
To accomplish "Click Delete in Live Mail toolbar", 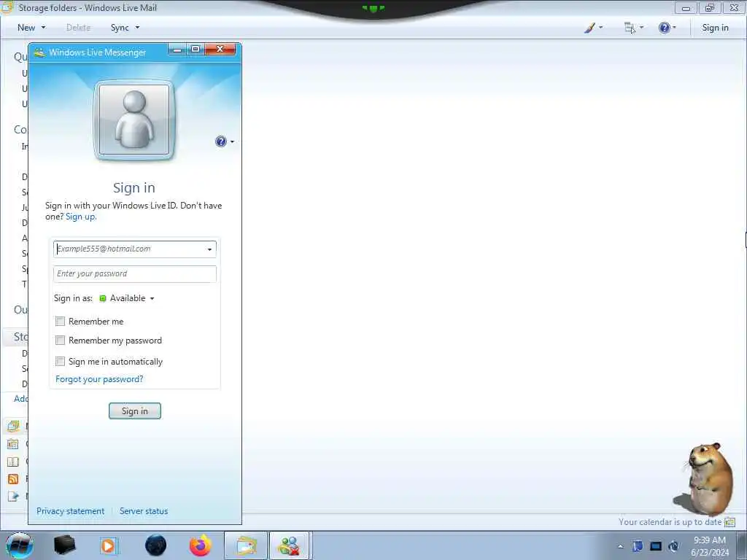I will 79,28.
